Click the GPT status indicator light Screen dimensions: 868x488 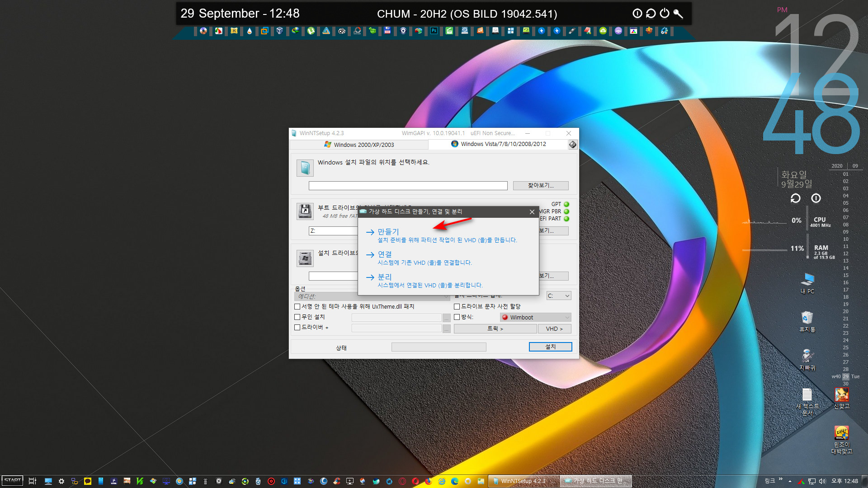pyautogui.click(x=566, y=204)
